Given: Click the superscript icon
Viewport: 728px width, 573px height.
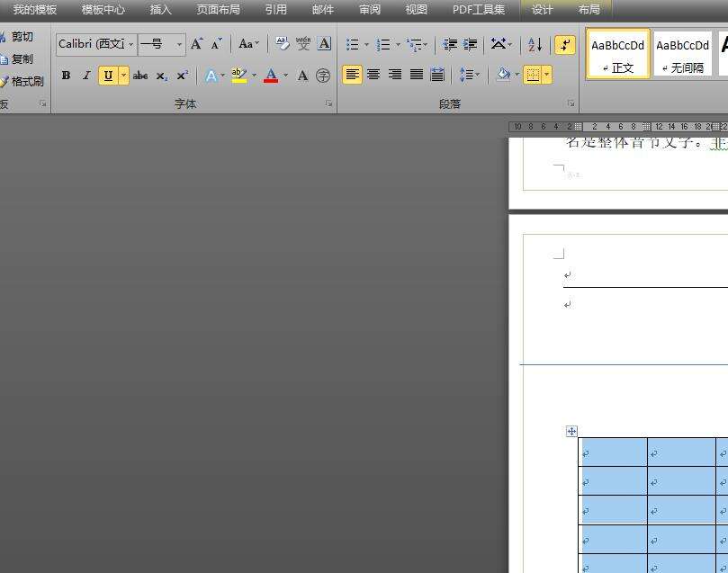Looking at the screenshot, I should (182, 76).
